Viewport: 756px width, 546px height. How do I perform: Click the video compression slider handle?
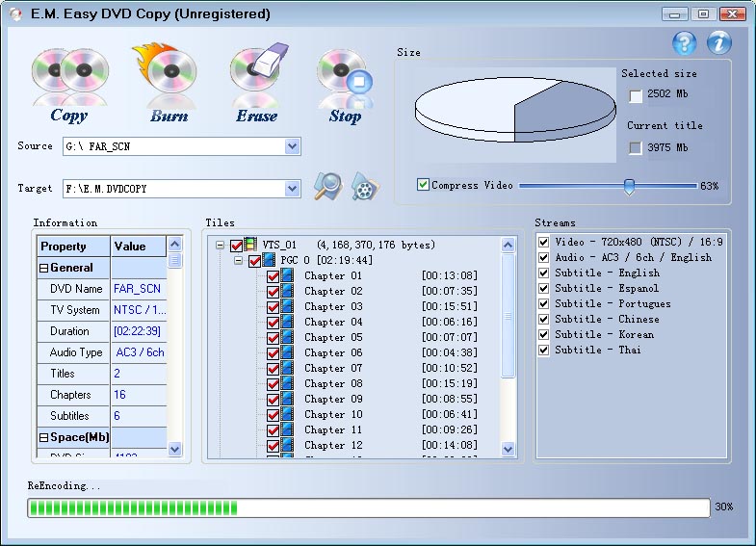629,186
